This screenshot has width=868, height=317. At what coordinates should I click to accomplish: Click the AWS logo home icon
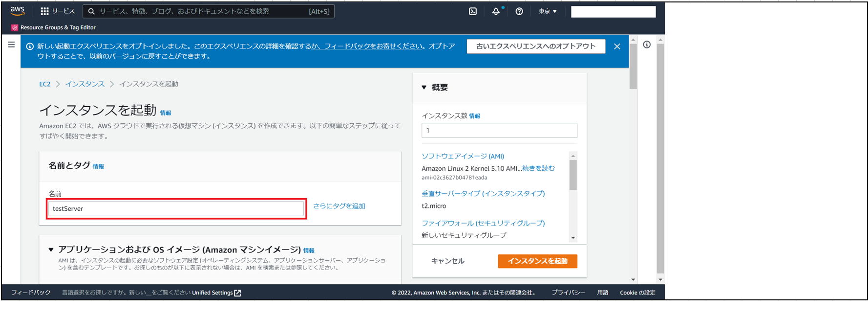pyautogui.click(x=18, y=11)
